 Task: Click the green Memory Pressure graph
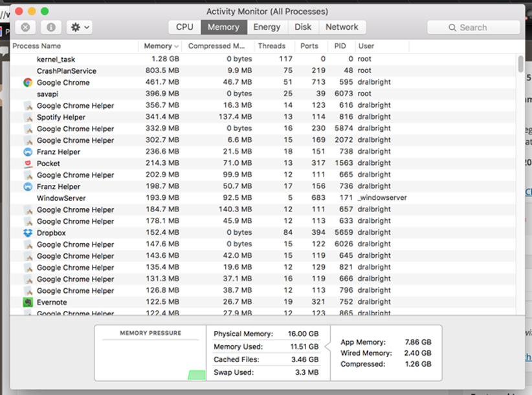click(196, 375)
